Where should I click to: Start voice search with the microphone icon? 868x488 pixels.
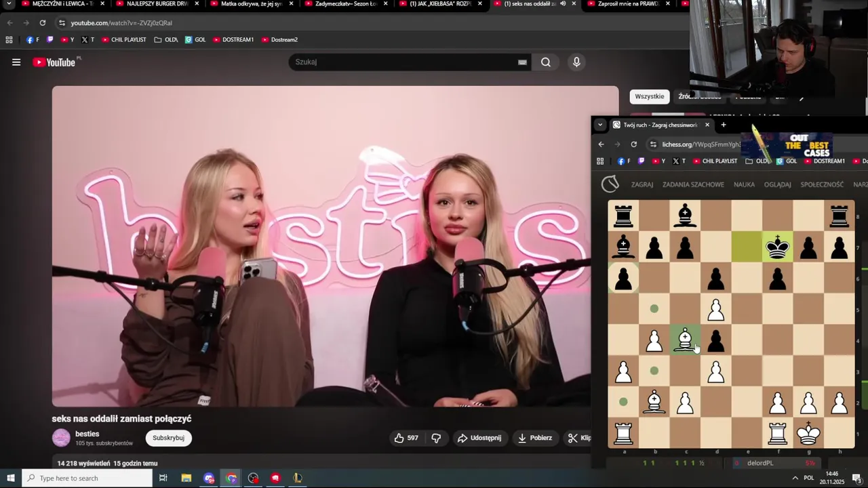tap(576, 62)
